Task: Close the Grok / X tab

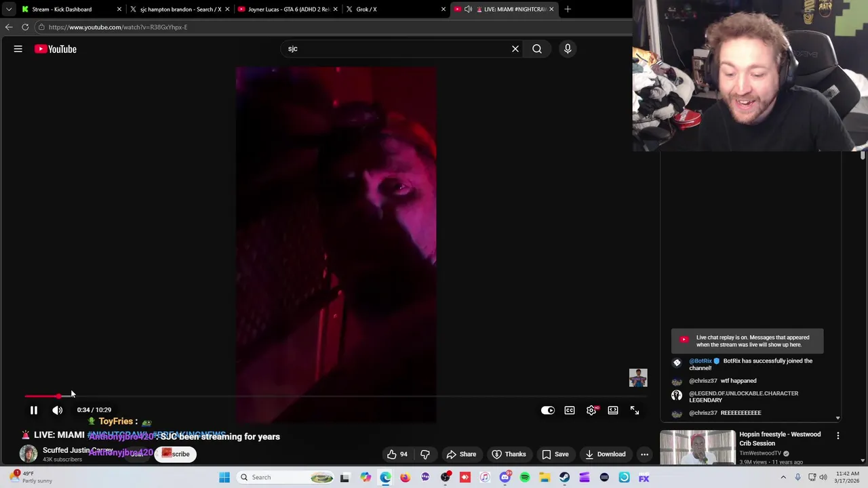Action: pyautogui.click(x=443, y=9)
